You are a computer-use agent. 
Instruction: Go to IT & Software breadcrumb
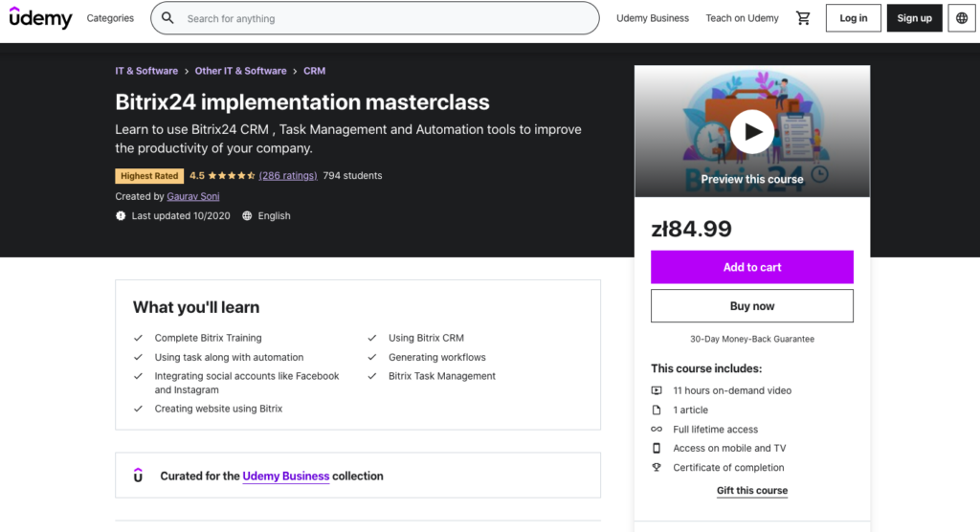click(x=146, y=71)
